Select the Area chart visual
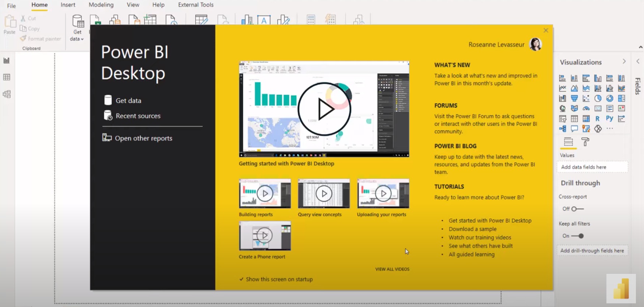The width and height of the screenshot is (644, 307). tap(574, 88)
